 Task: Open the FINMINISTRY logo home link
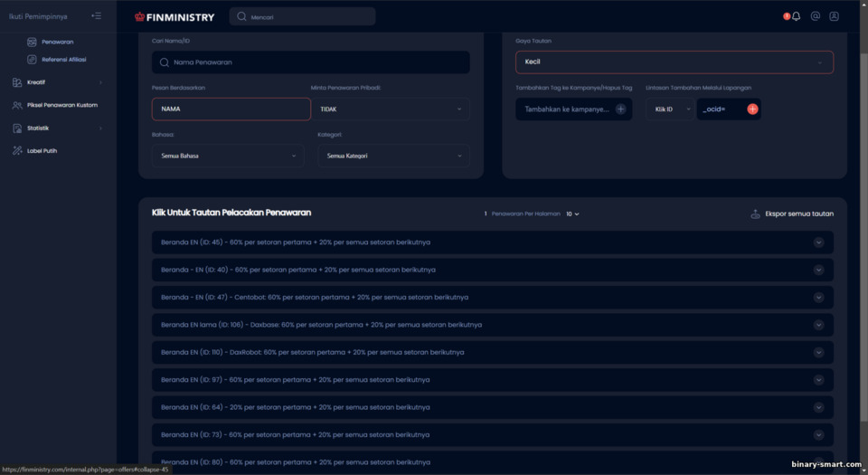(175, 17)
